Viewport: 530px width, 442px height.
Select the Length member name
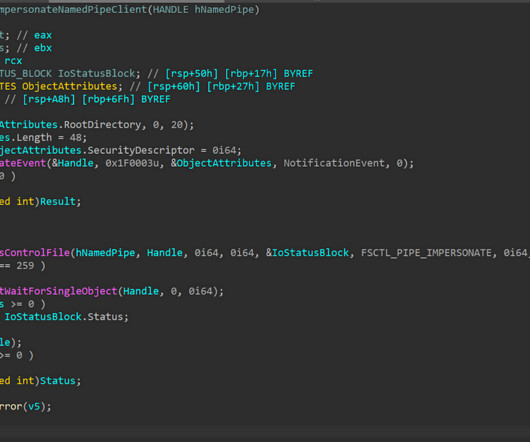coord(34,138)
